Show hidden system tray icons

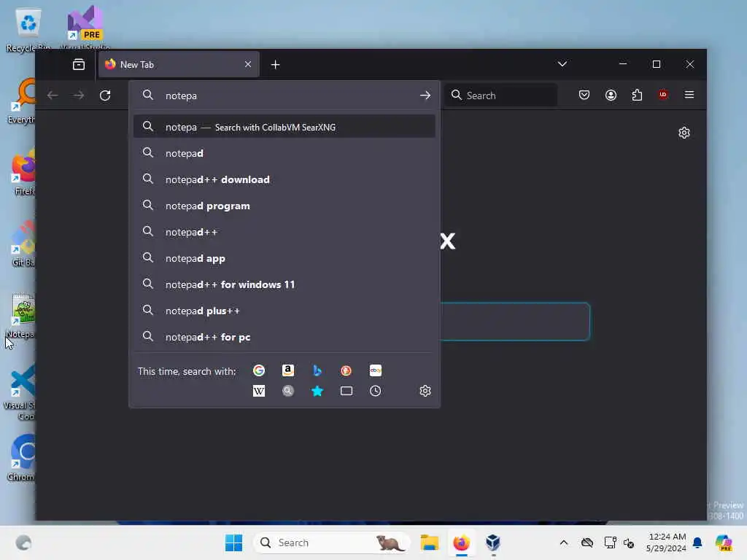pos(564,542)
